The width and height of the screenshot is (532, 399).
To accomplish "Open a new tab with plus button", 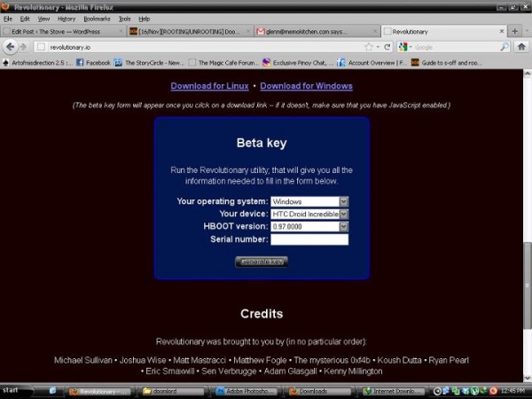I will 514,31.
